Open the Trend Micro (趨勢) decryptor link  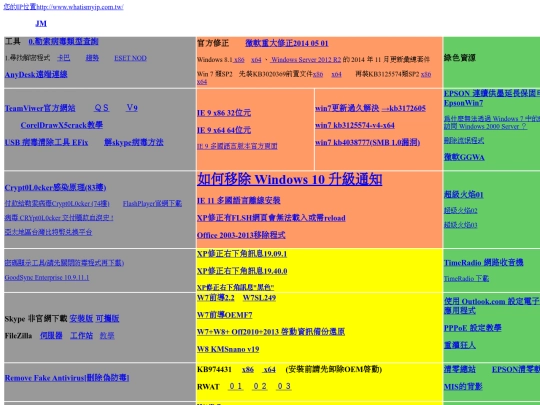(92, 58)
